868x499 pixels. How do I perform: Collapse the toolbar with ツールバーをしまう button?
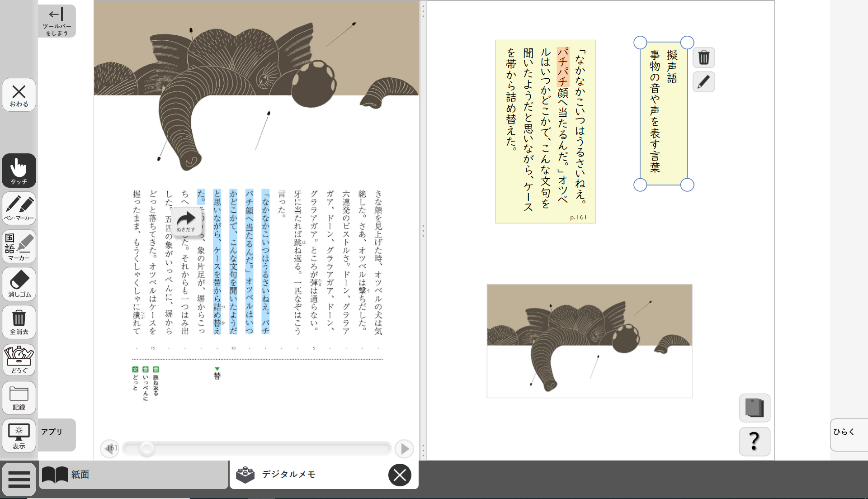click(57, 21)
